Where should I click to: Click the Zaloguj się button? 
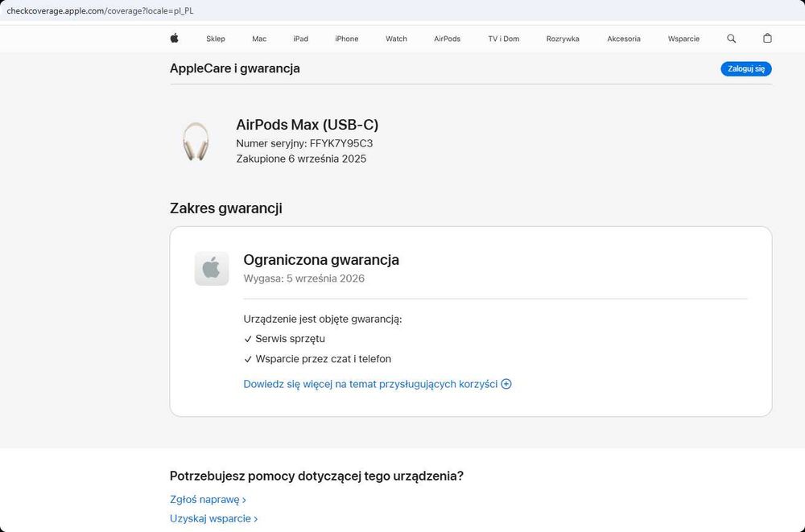coord(746,68)
